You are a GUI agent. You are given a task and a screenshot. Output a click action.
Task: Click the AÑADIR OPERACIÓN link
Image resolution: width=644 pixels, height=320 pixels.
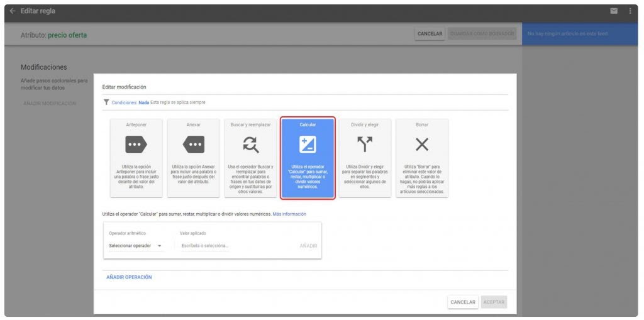tap(129, 277)
